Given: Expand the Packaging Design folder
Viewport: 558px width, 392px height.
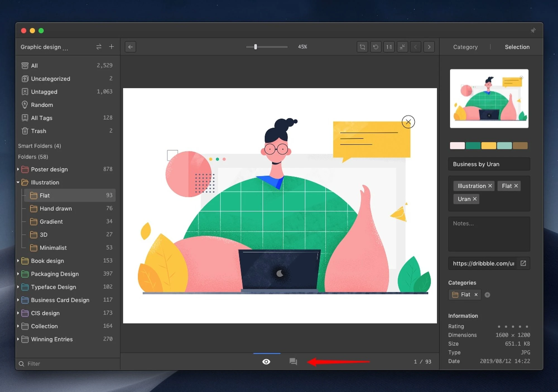Looking at the screenshot, I should tap(18, 274).
